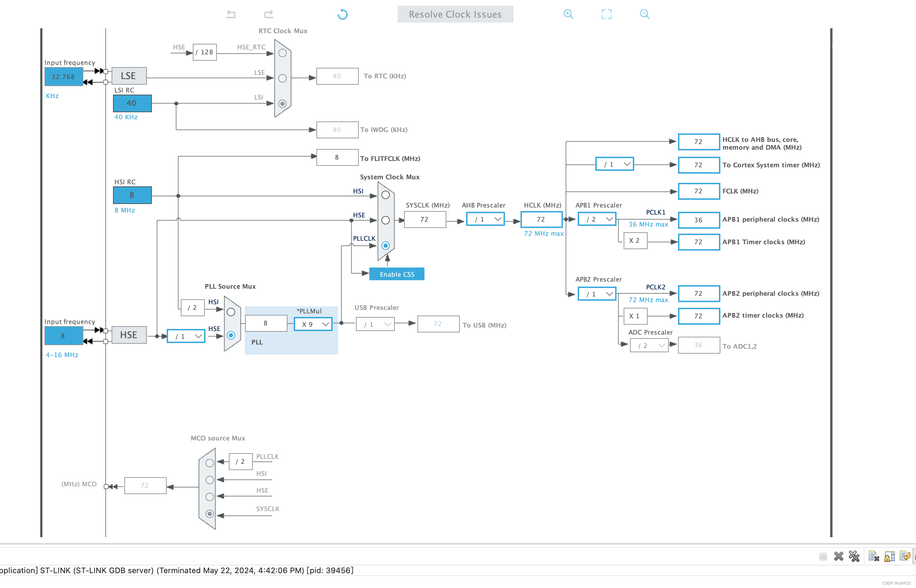Click the fit-to-screen zoom icon

[x=606, y=14]
